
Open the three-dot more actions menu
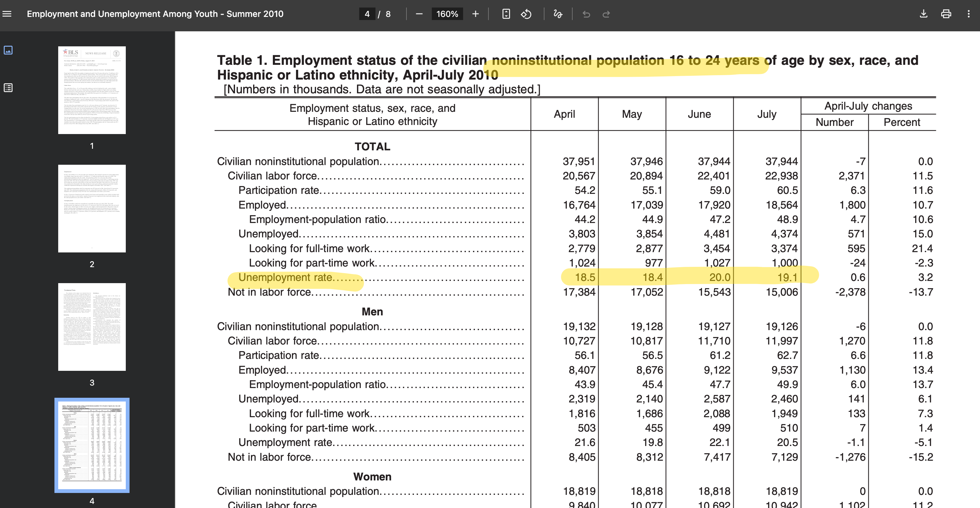tap(968, 14)
